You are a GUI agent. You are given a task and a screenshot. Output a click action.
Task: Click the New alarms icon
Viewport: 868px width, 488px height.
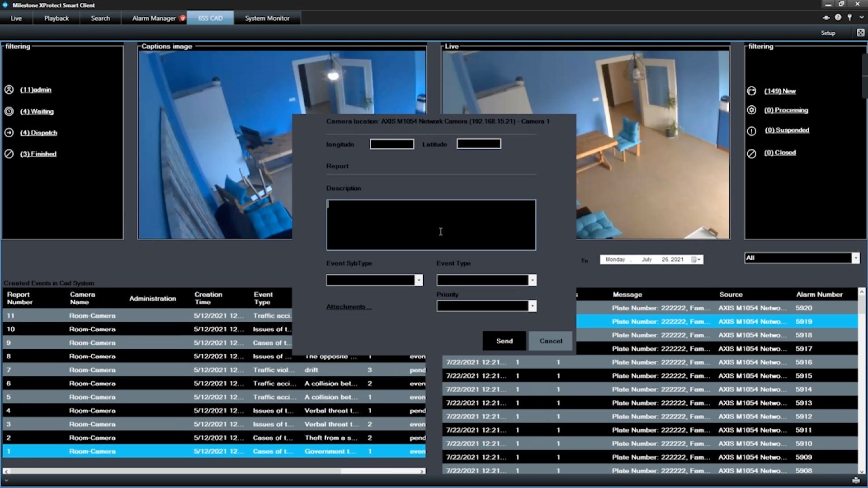(751, 91)
